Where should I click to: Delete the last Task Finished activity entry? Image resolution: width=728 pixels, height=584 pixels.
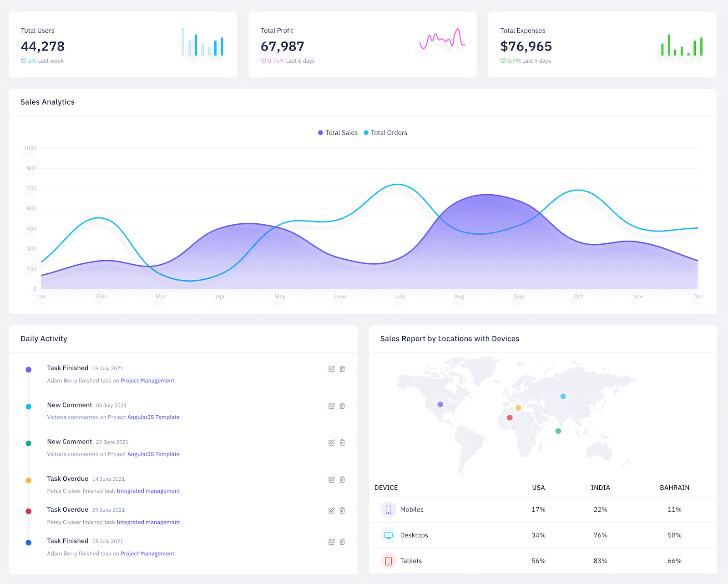[x=342, y=542]
